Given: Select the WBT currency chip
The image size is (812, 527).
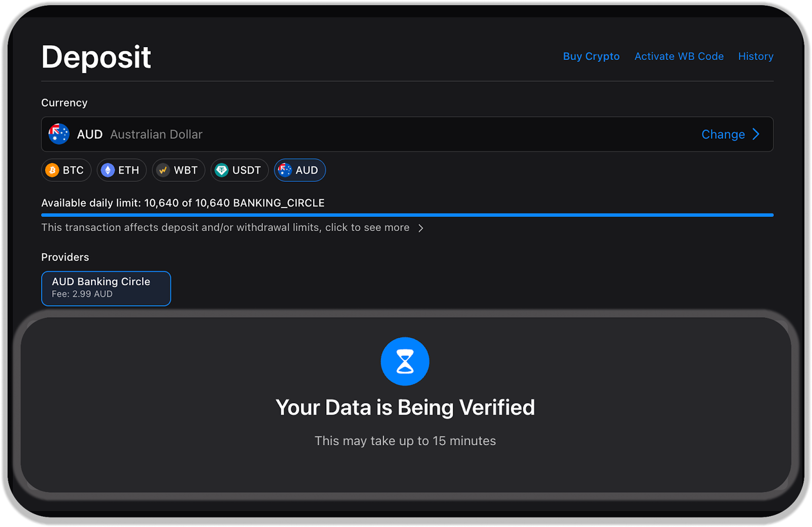Looking at the screenshot, I should click(x=179, y=170).
